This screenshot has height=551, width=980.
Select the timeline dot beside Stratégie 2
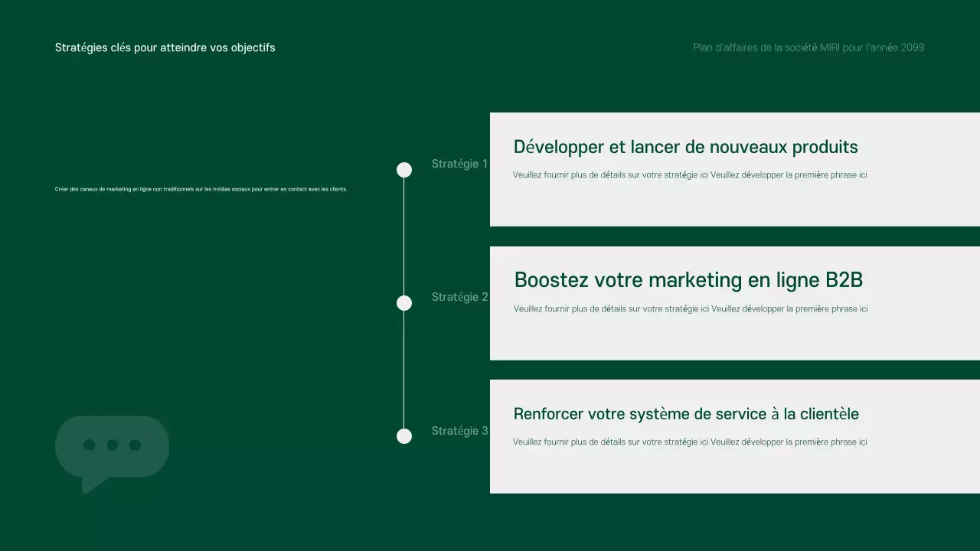[x=404, y=303]
